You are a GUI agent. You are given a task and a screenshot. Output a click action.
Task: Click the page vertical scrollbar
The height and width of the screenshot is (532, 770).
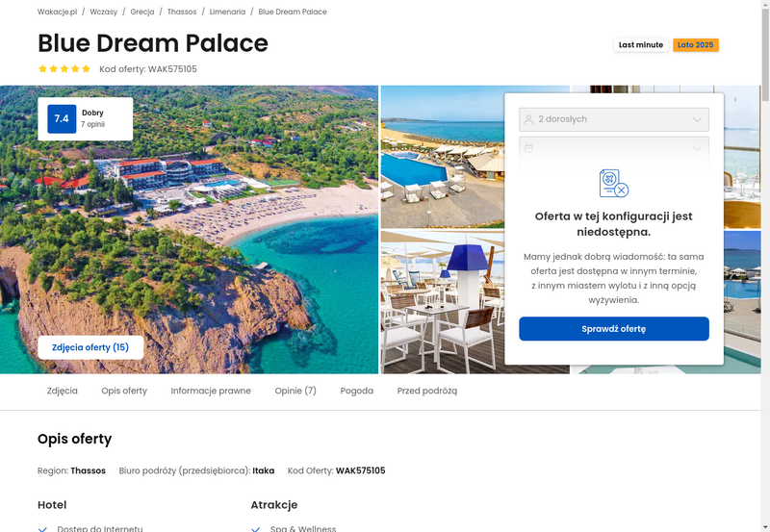[765, 266]
